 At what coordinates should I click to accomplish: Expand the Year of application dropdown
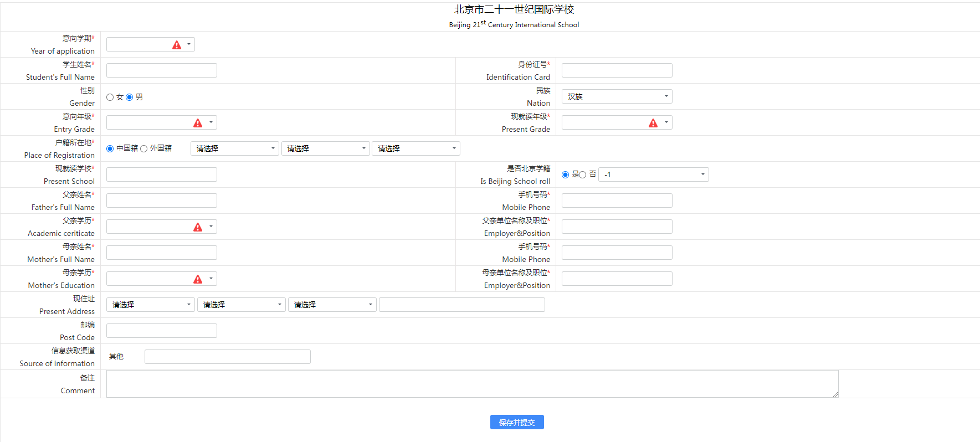(x=189, y=44)
